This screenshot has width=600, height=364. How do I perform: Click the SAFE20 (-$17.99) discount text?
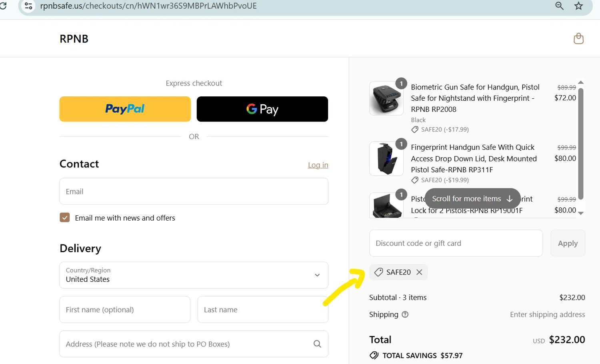[x=445, y=129]
